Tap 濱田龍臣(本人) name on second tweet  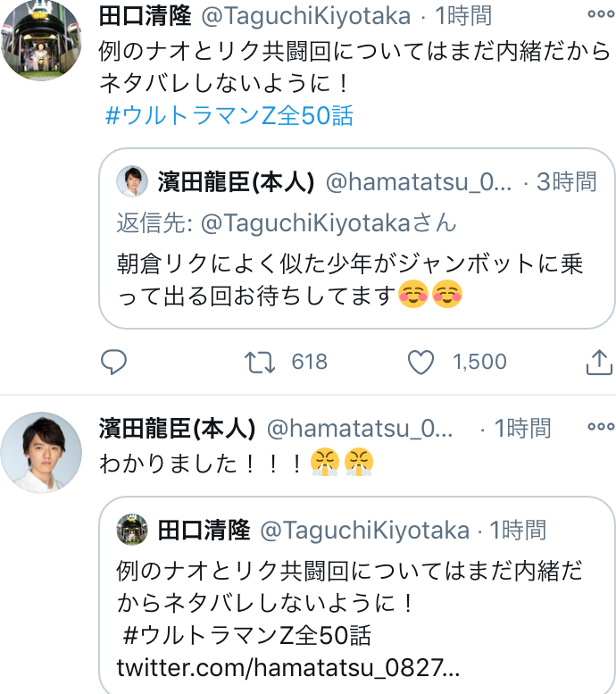pos(178,428)
